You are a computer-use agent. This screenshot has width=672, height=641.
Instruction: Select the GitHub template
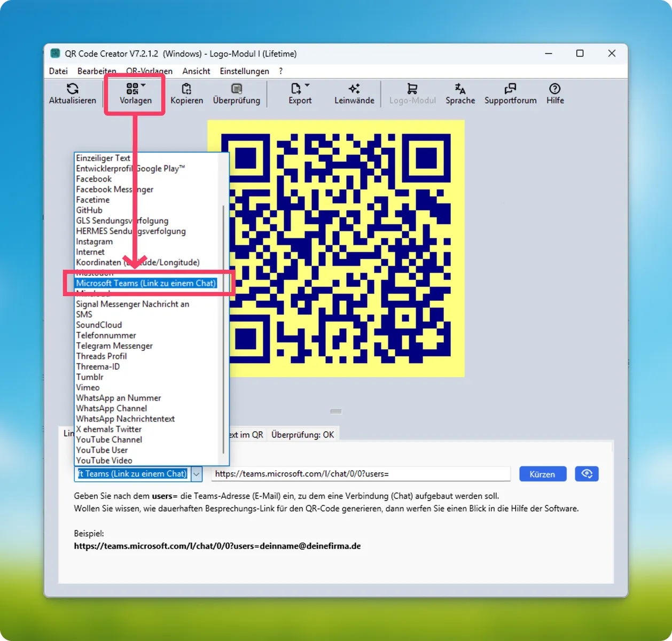pyautogui.click(x=89, y=210)
